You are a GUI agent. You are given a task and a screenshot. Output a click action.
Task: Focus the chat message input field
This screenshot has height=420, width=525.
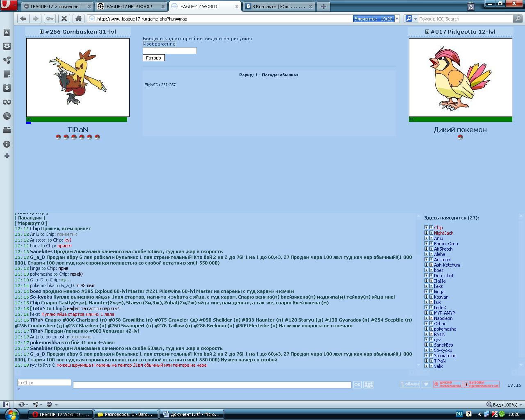(x=212, y=385)
